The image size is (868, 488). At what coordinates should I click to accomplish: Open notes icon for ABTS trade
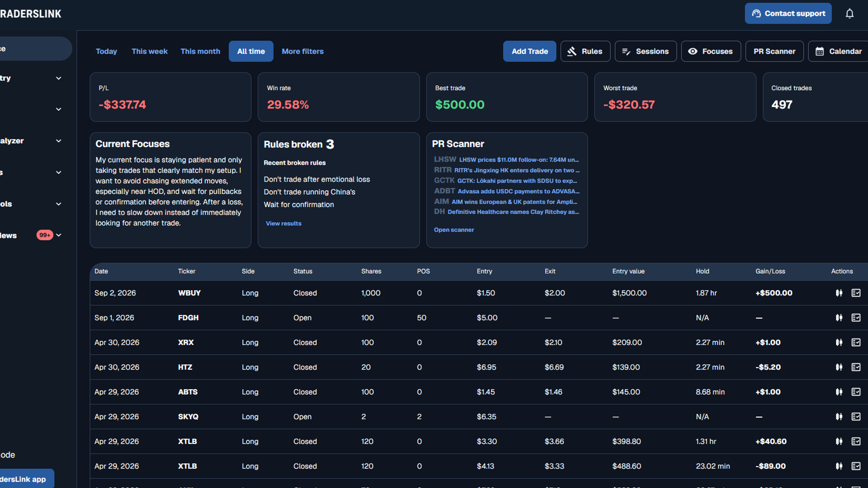tap(856, 392)
